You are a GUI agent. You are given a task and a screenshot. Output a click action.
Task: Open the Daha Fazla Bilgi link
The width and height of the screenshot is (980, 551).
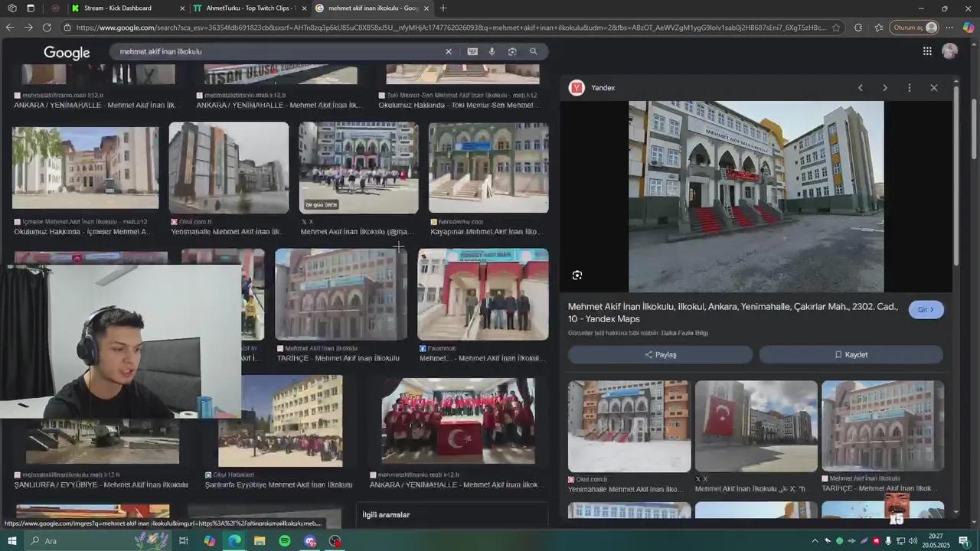(x=684, y=333)
